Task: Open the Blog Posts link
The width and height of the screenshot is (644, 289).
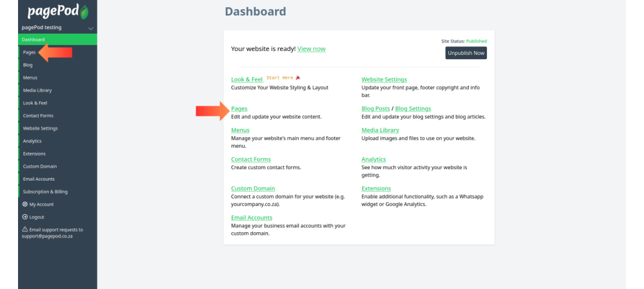Action: click(375, 108)
